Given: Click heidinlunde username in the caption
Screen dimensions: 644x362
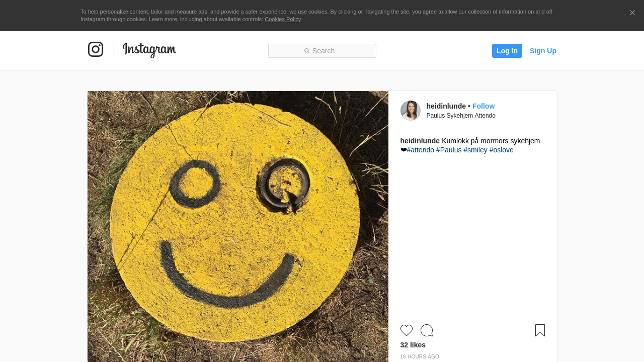Looking at the screenshot, I should pyautogui.click(x=420, y=141).
